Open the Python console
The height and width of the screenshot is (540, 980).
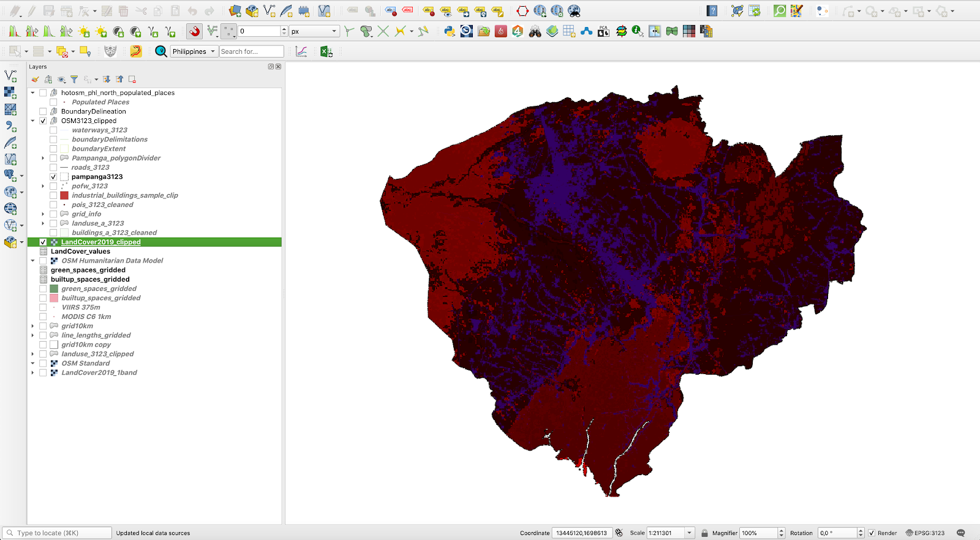pos(450,31)
